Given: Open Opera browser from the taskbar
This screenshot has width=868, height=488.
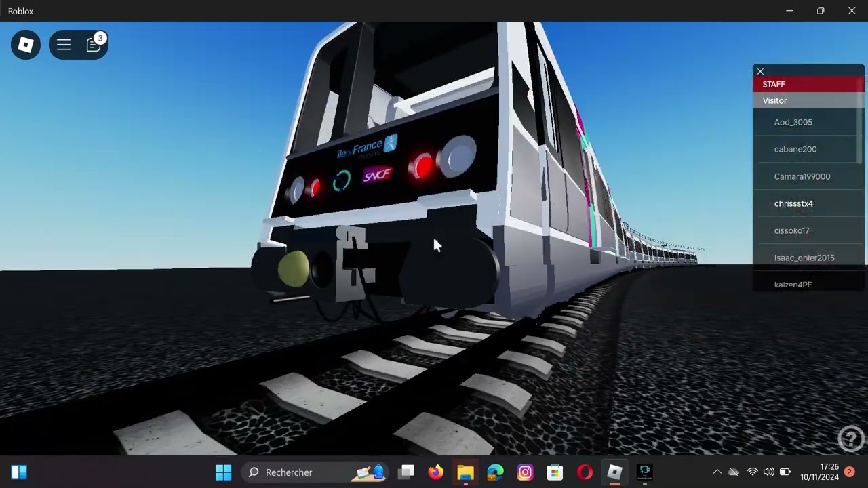Looking at the screenshot, I should click(x=585, y=472).
